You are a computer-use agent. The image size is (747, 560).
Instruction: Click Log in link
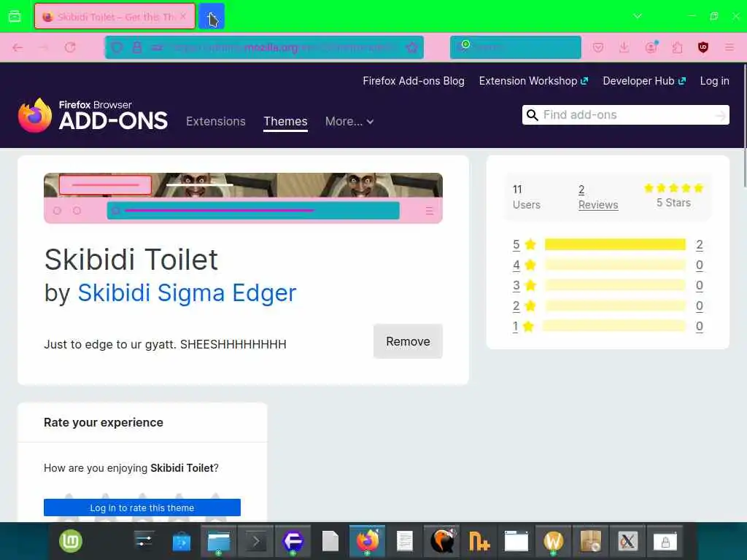[x=715, y=81]
